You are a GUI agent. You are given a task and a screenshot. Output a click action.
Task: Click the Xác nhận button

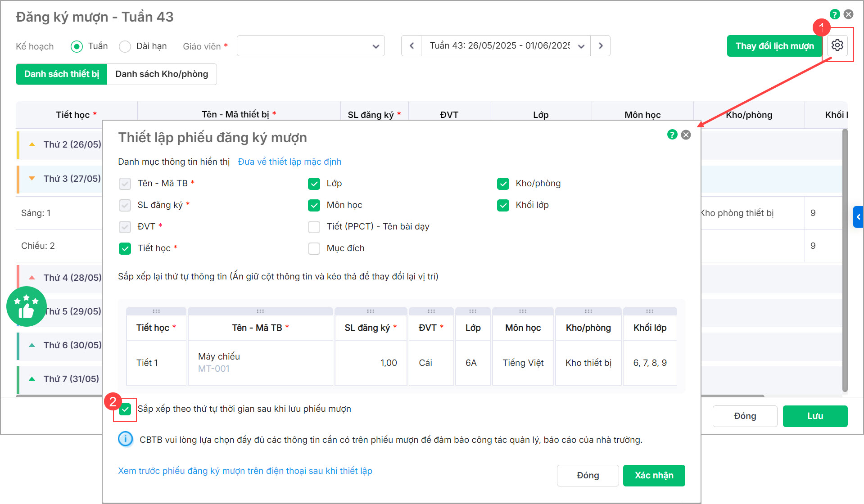(654, 476)
